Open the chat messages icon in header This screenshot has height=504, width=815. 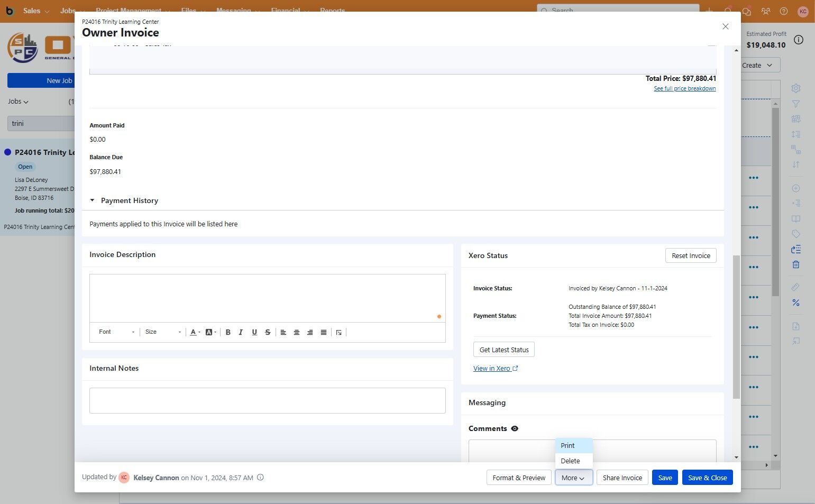point(747,11)
